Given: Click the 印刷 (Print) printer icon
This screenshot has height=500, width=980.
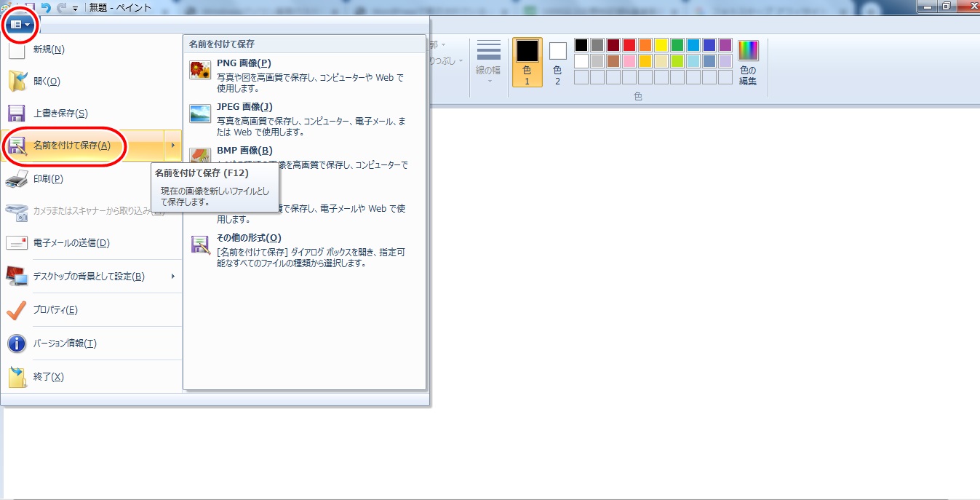Looking at the screenshot, I should (17, 179).
